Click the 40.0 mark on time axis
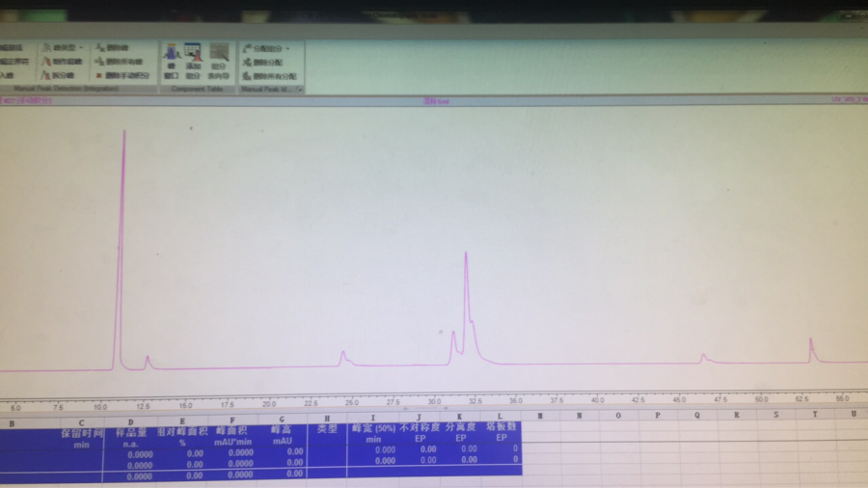Image resolution: width=868 pixels, height=488 pixels. (597, 400)
